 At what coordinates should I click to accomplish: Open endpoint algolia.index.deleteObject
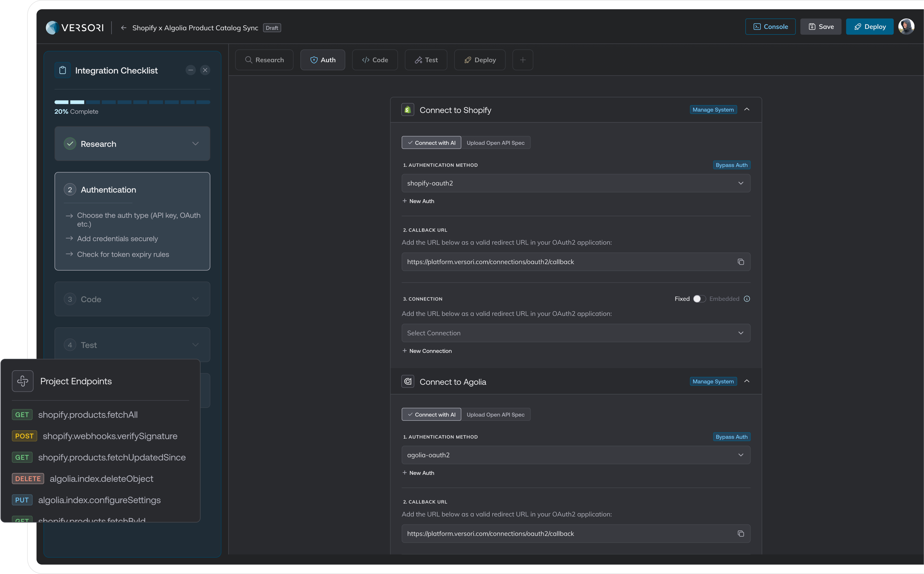pyautogui.click(x=101, y=478)
